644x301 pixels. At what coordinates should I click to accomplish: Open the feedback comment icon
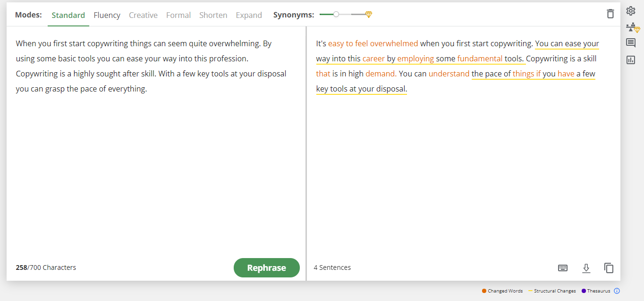(x=631, y=43)
